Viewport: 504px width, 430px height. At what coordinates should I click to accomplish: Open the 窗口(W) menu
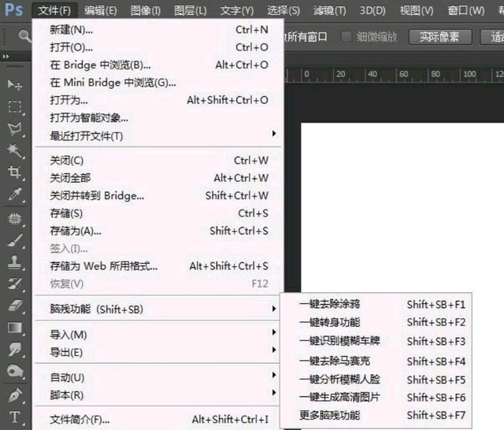[x=466, y=11]
